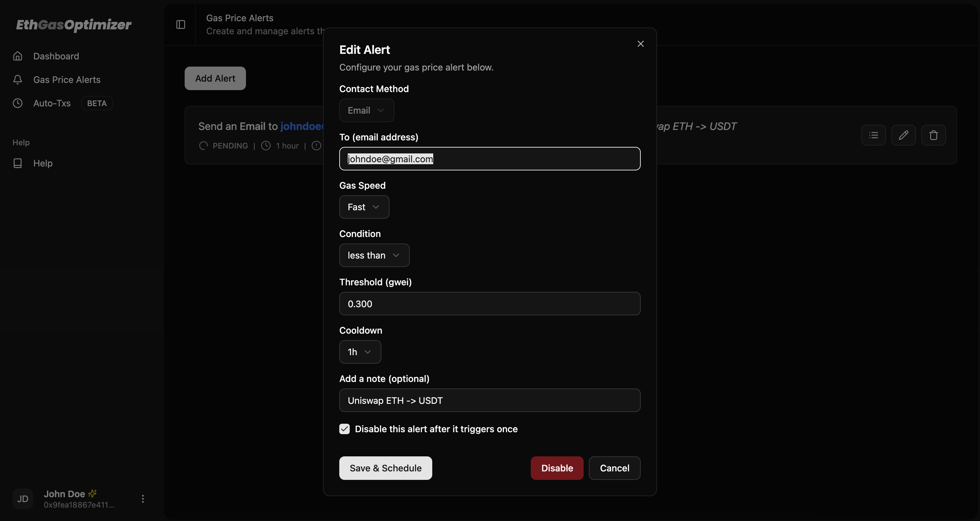Edit the Threshold gwei input field

(x=489, y=304)
